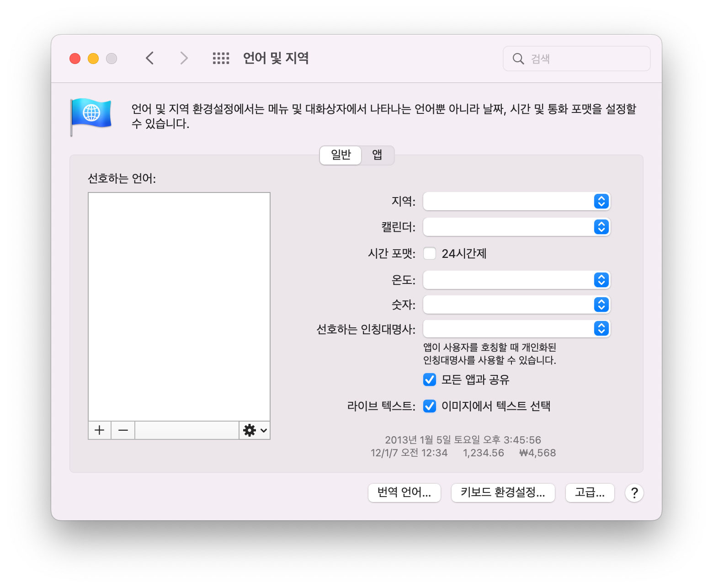Open the 선호하는 인칭대명사 dropdown
Image resolution: width=713 pixels, height=588 pixels.
pos(517,328)
